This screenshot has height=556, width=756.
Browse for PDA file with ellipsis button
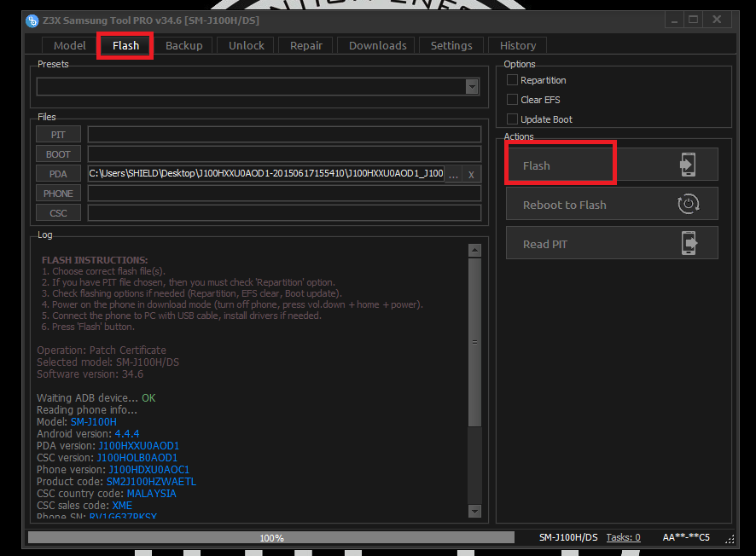(453, 175)
